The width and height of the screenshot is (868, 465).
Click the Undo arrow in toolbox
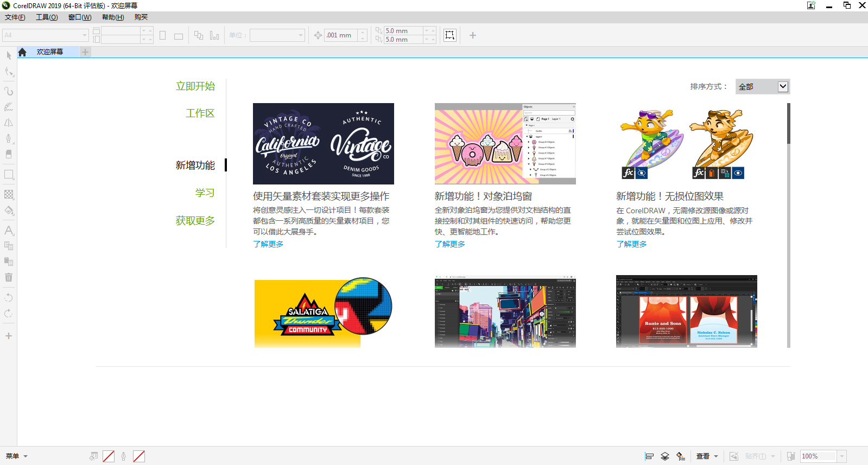click(9, 297)
